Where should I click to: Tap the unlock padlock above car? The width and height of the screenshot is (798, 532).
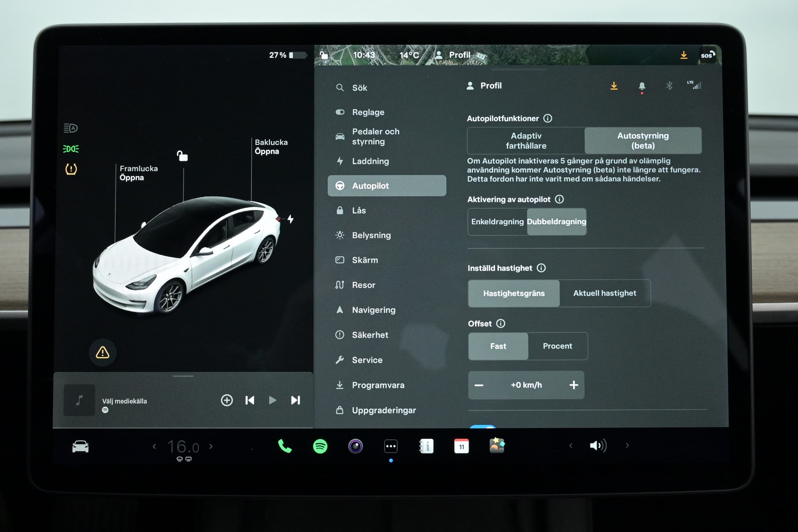182,156
